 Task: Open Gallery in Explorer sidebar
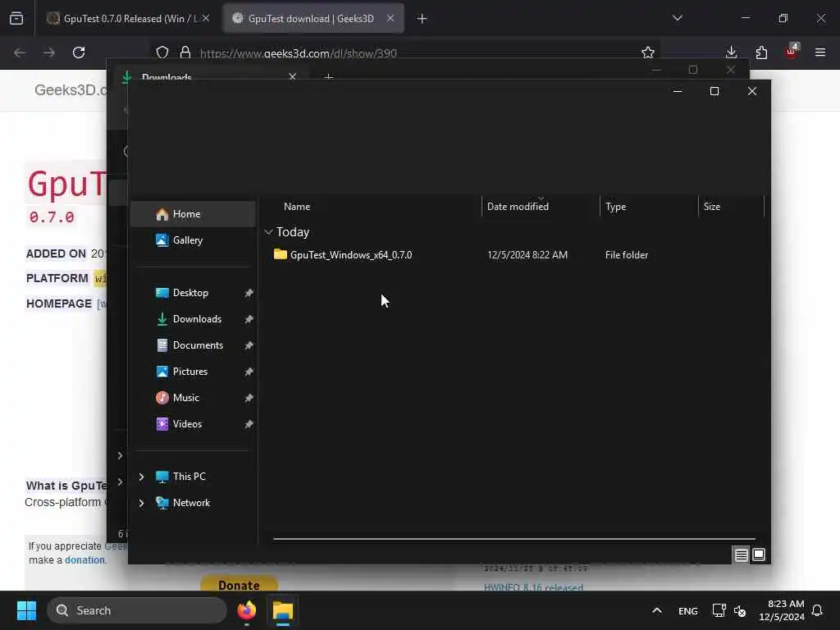[x=193, y=240]
